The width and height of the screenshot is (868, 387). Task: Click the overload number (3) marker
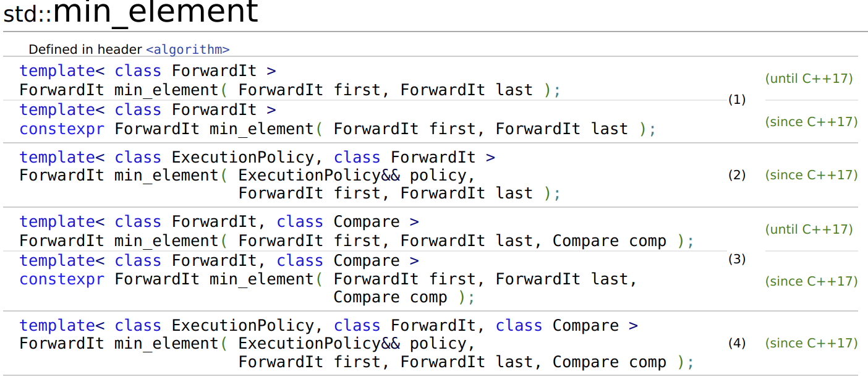pos(736,259)
